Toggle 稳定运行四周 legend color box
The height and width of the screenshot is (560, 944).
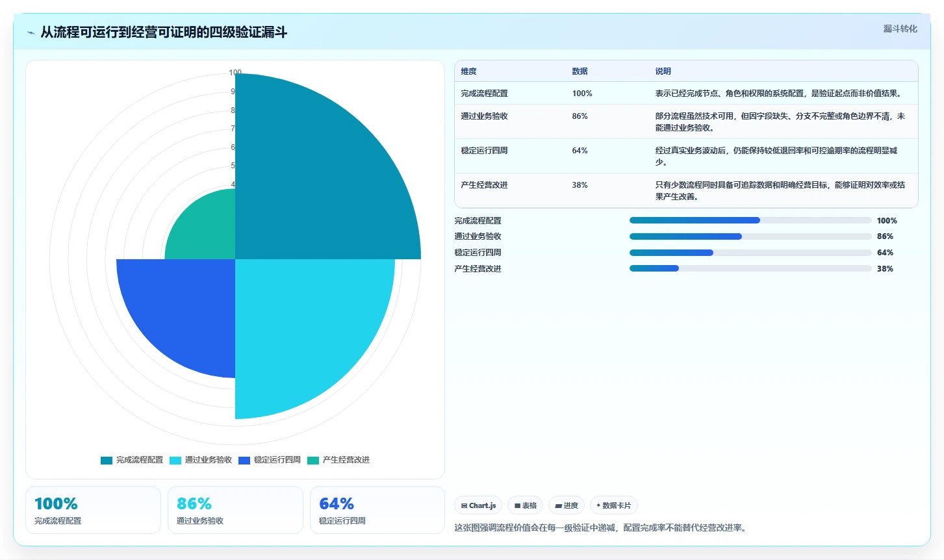point(244,461)
